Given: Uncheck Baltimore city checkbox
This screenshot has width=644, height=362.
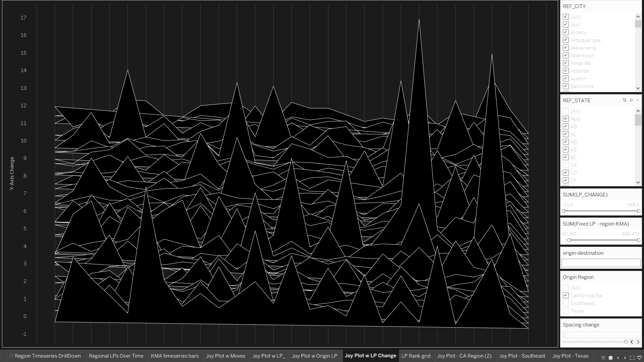Looking at the screenshot, I should pyautogui.click(x=566, y=86).
